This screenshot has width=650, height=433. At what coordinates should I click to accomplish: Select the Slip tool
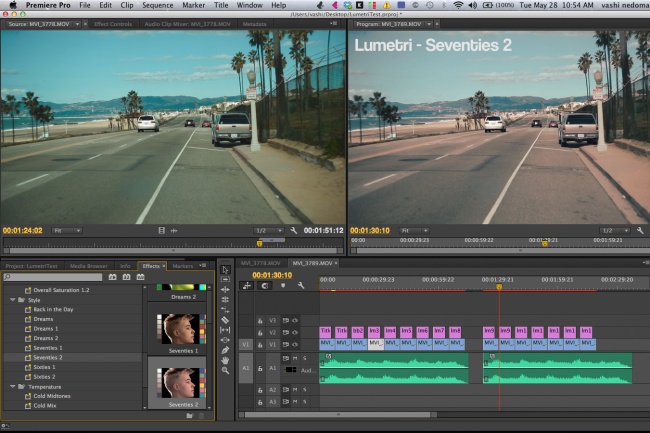(x=225, y=330)
